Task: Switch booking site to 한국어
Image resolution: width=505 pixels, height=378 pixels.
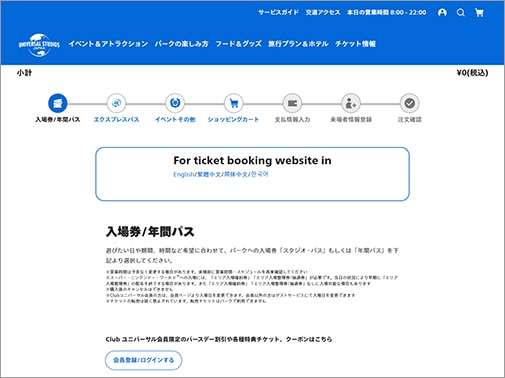Action: (260, 174)
